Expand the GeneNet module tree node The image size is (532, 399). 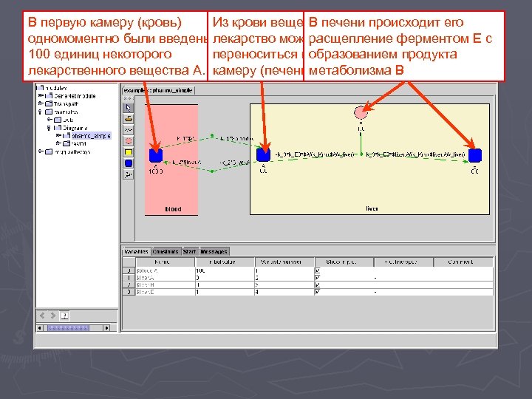pos(41,95)
